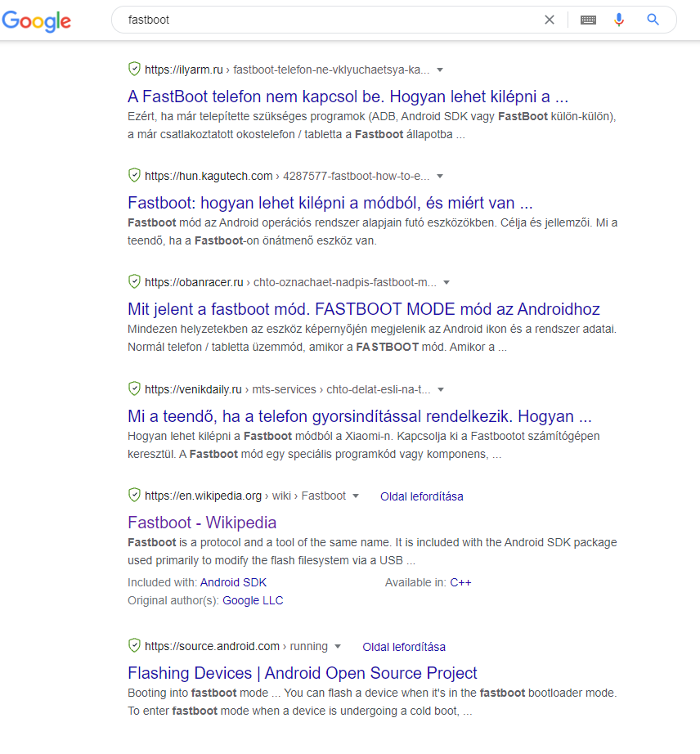Expand dropdown arrow next to source.android.com URL

[x=338, y=647]
